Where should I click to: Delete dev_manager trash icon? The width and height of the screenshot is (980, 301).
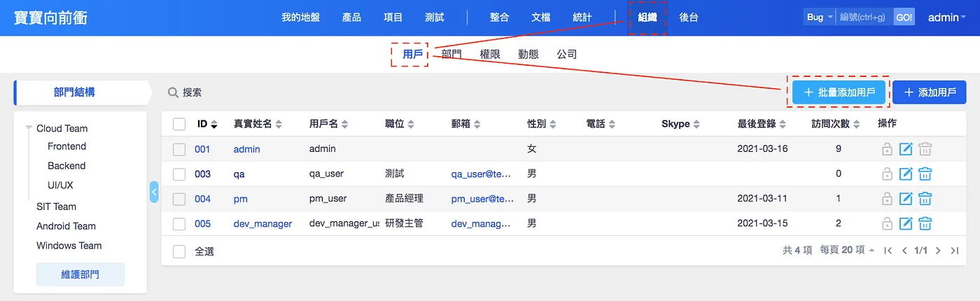(x=925, y=224)
